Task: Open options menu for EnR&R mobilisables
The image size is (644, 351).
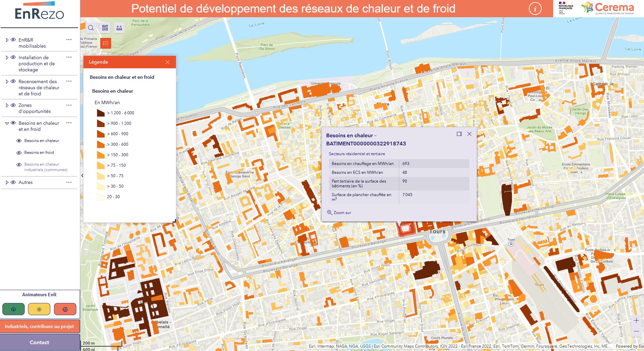Action: pyautogui.click(x=69, y=40)
